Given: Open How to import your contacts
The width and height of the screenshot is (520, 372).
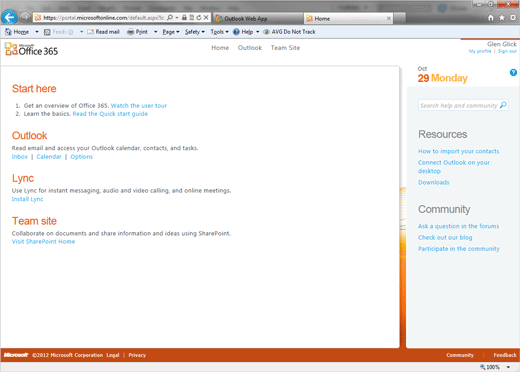Looking at the screenshot, I should point(459,151).
